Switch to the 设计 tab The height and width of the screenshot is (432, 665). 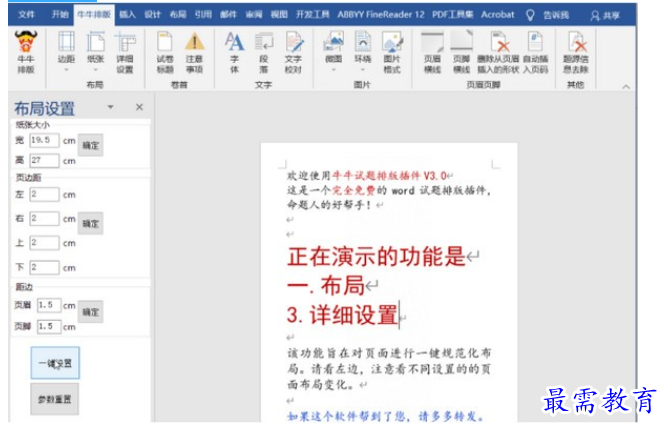pos(152,14)
